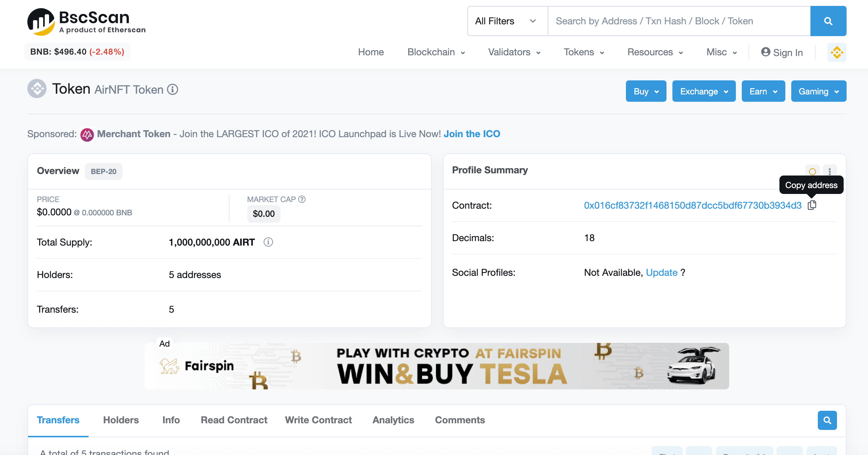Expand the Blockchain menu
The height and width of the screenshot is (455, 868).
pos(436,52)
